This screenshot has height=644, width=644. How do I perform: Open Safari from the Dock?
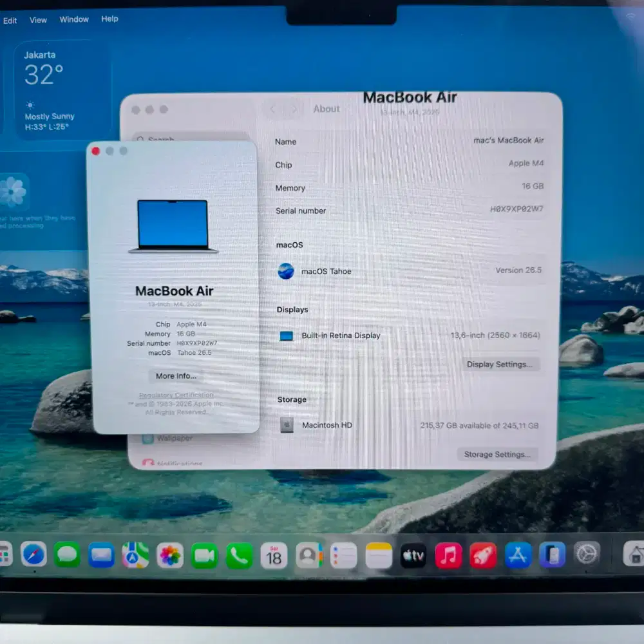pyautogui.click(x=33, y=555)
